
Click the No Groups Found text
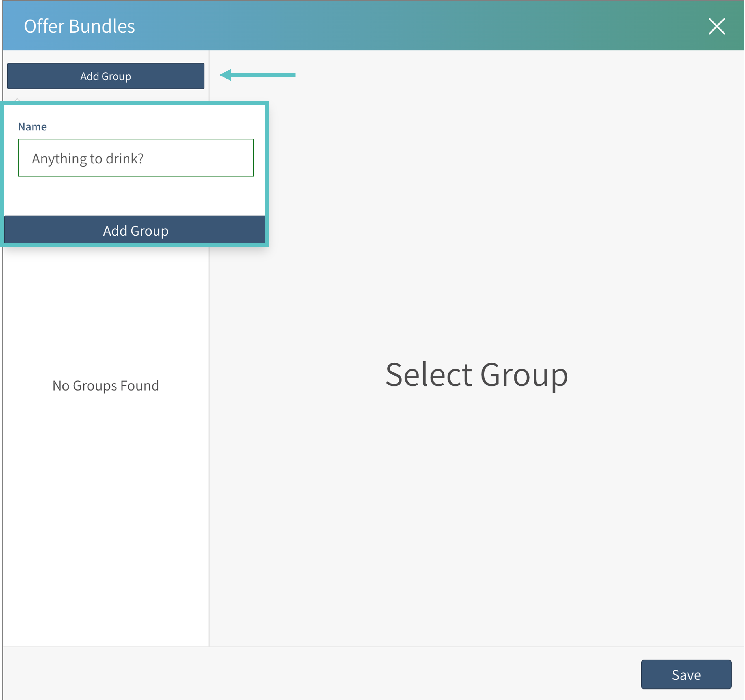[106, 386]
